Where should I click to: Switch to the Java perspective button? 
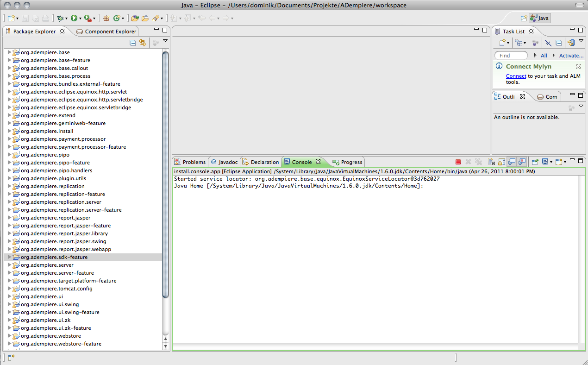click(x=540, y=18)
